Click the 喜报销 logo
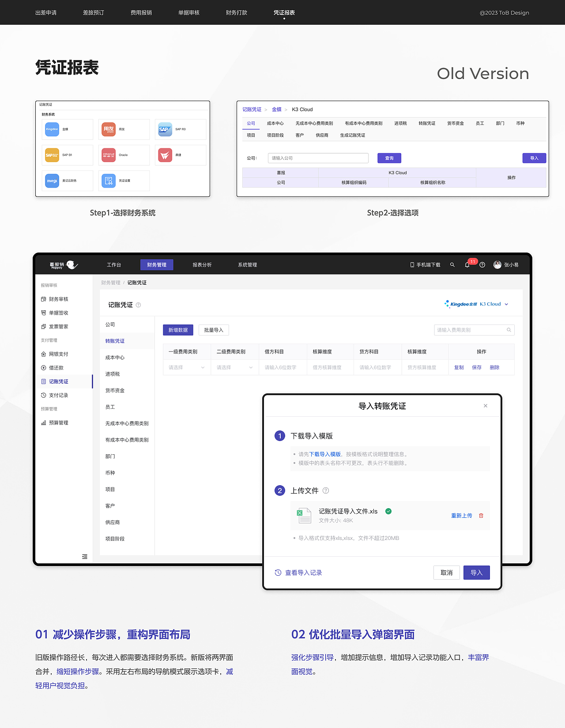This screenshot has width=565, height=728. point(64,265)
